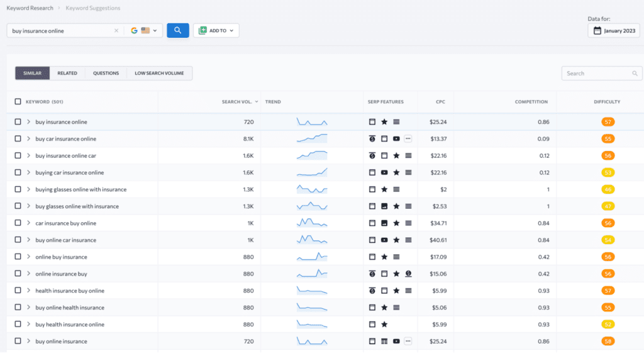The image size is (644, 353).
Task: Switch to the Related tab
Action: (67, 74)
